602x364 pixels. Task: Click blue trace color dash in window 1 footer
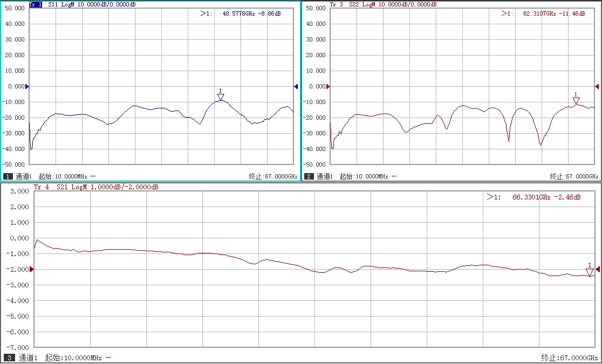(x=93, y=176)
